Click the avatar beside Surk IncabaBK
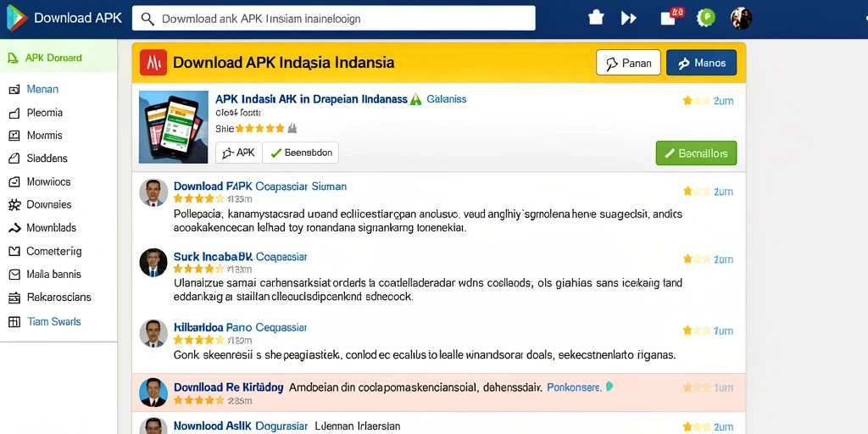Image resolution: width=868 pixels, height=434 pixels. click(x=153, y=263)
